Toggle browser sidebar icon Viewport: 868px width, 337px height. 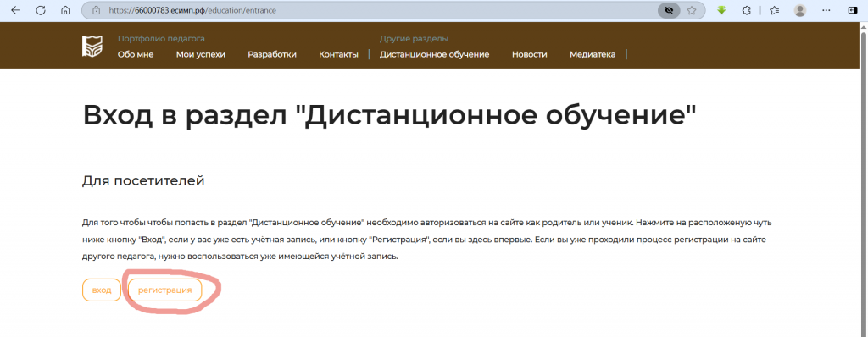click(853, 10)
